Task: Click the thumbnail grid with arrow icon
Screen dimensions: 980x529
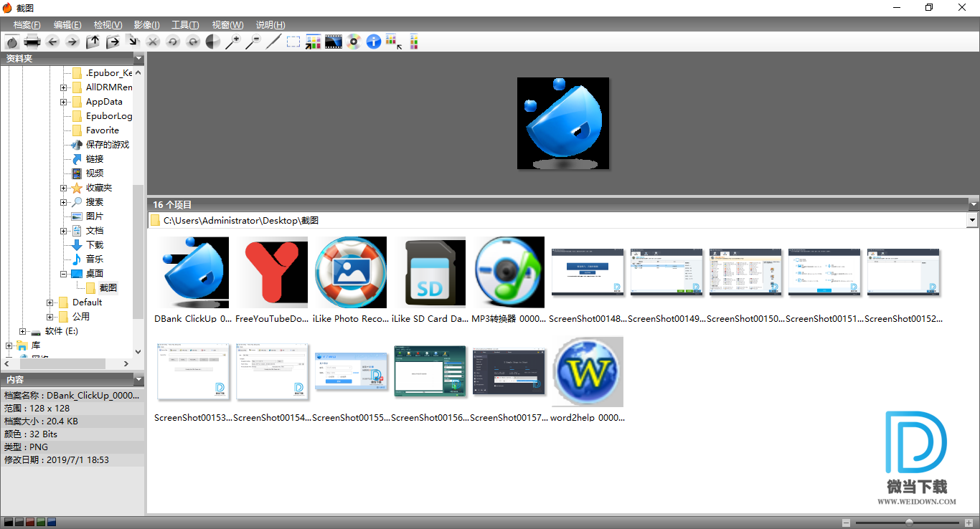Action: pos(314,42)
